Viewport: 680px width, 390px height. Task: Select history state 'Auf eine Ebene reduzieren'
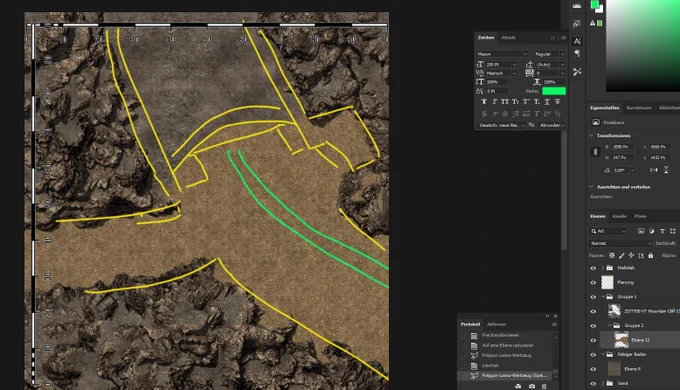(x=507, y=345)
